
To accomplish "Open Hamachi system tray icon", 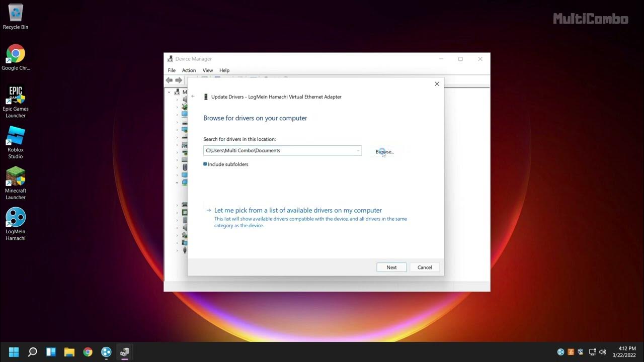I will tap(561, 352).
